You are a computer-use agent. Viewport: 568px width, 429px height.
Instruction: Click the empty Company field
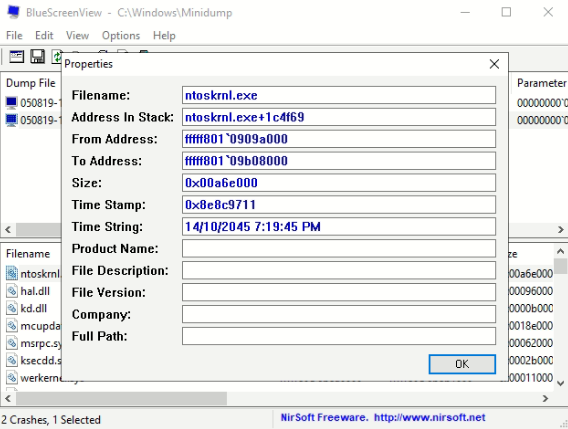tap(339, 314)
